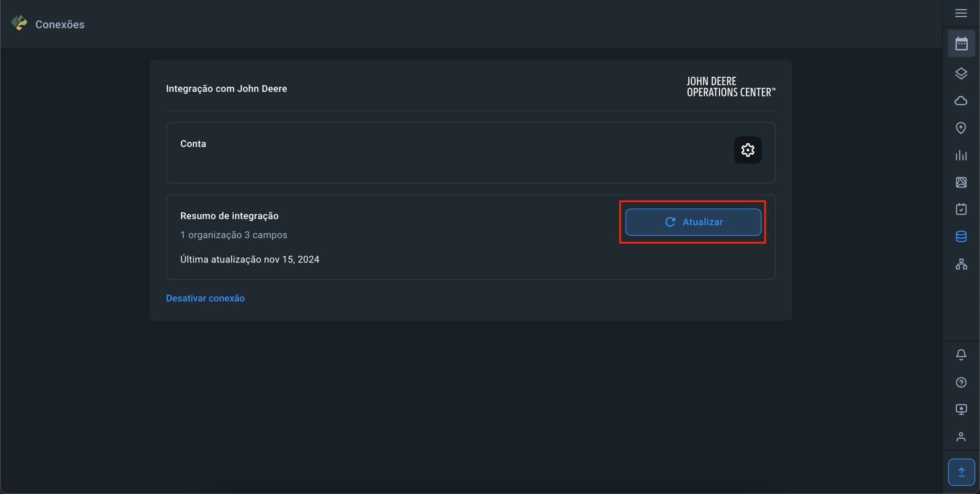Open account settings gear icon

(748, 150)
